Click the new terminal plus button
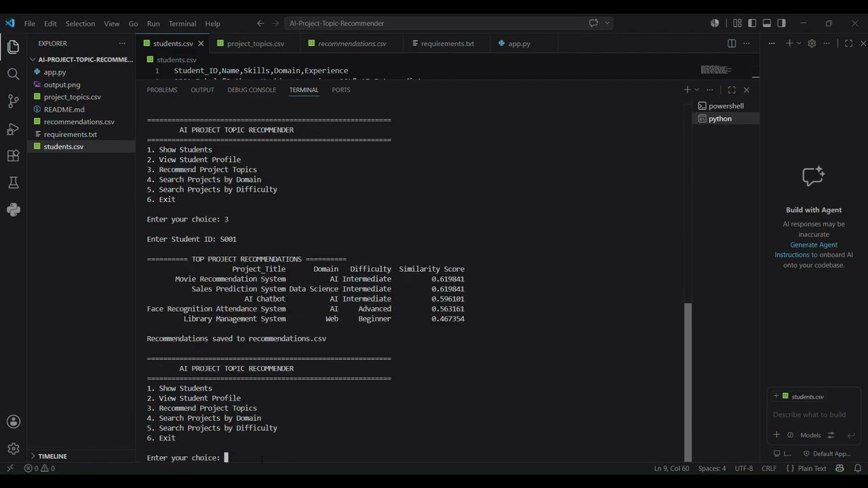The width and height of the screenshot is (868, 488). click(x=687, y=89)
